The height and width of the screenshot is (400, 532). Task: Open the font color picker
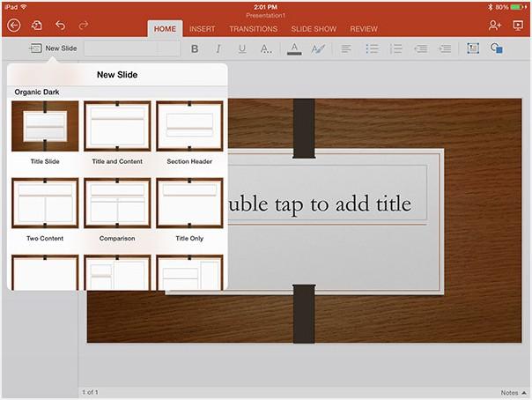tap(294, 49)
